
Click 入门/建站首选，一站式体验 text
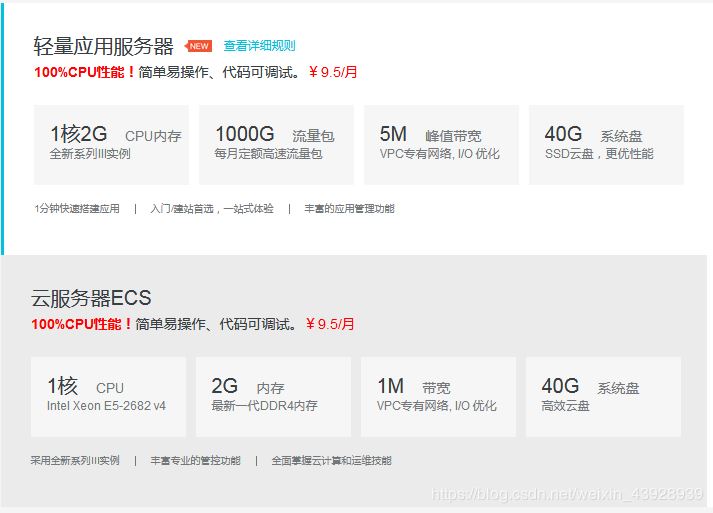click(212, 209)
